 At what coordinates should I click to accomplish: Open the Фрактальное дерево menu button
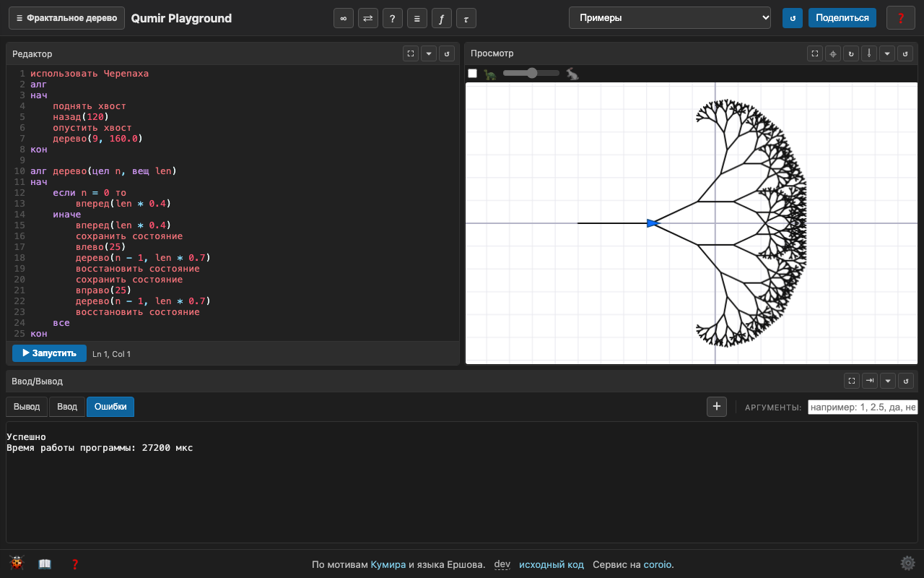click(66, 18)
